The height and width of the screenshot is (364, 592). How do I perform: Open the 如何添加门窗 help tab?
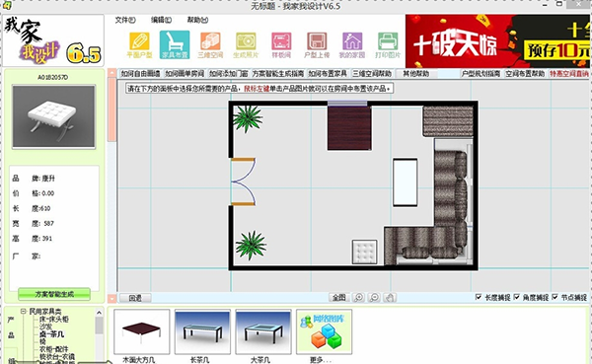pyautogui.click(x=229, y=74)
